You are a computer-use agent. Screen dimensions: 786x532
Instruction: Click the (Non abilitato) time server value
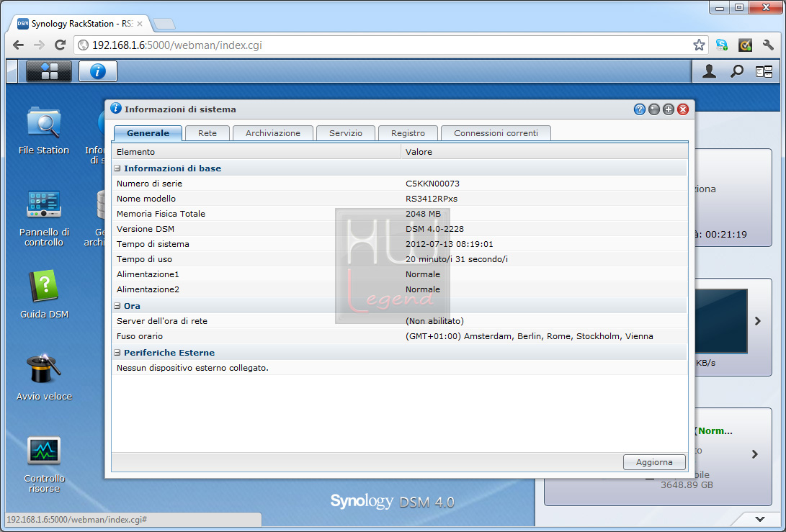pyautogui.click(x=434, y=321)
